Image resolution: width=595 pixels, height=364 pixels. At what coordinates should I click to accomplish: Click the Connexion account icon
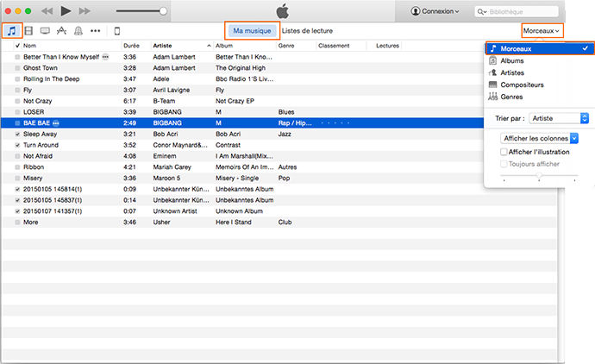point(416,11)
